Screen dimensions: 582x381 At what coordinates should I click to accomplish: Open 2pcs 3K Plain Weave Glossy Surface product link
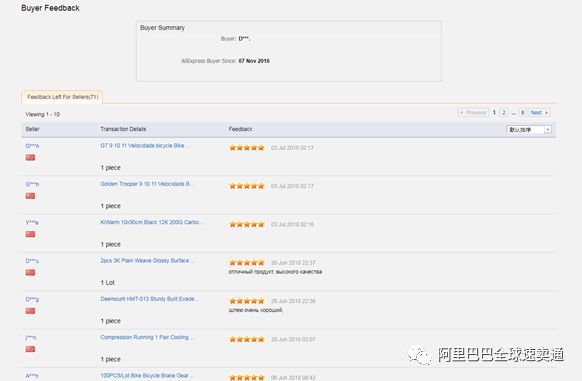click(x=147, y=260)
